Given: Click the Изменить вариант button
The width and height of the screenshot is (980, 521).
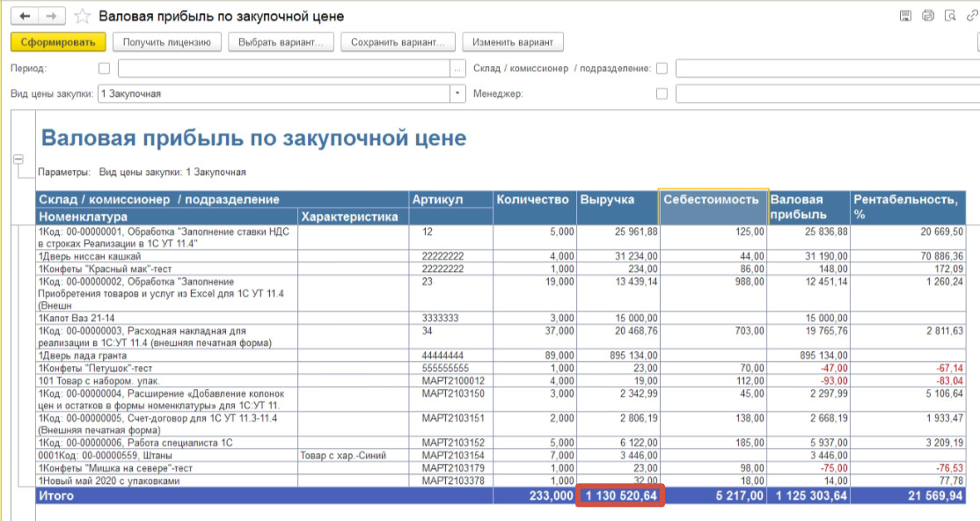Looking at the screenshot, I should pos(513,42).
